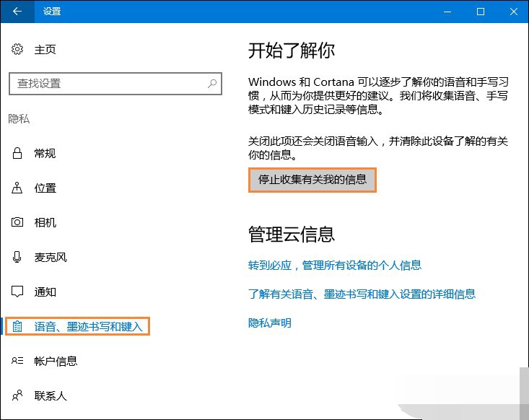Select the 麦克风 microphone icon
This screenshot has width=529, height=420.
click(17, 258)
